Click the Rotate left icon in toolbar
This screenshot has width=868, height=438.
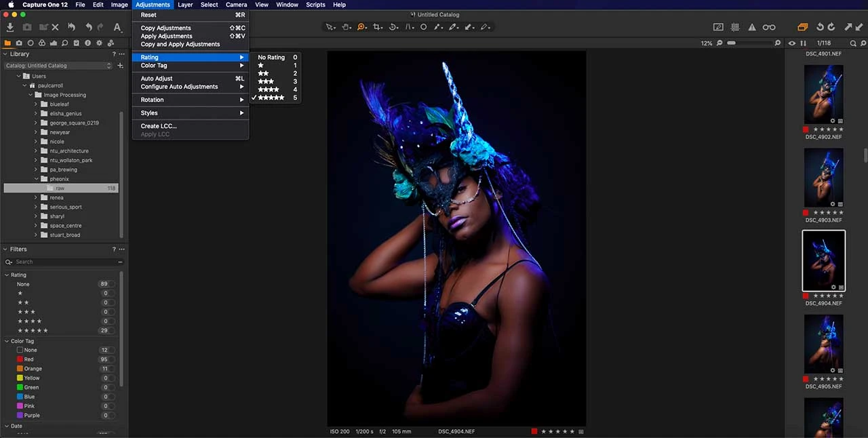pos(821,27)
